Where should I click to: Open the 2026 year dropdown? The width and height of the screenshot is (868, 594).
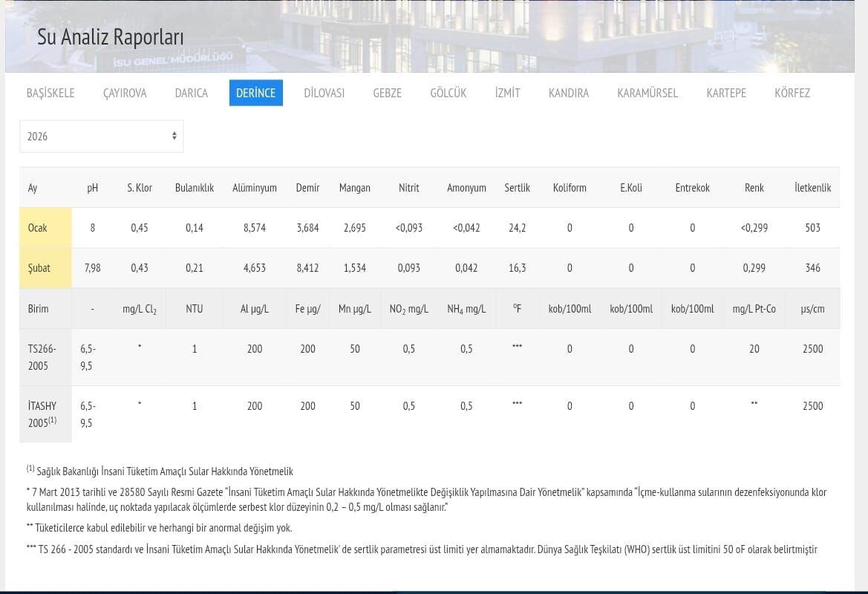[101, 137]
